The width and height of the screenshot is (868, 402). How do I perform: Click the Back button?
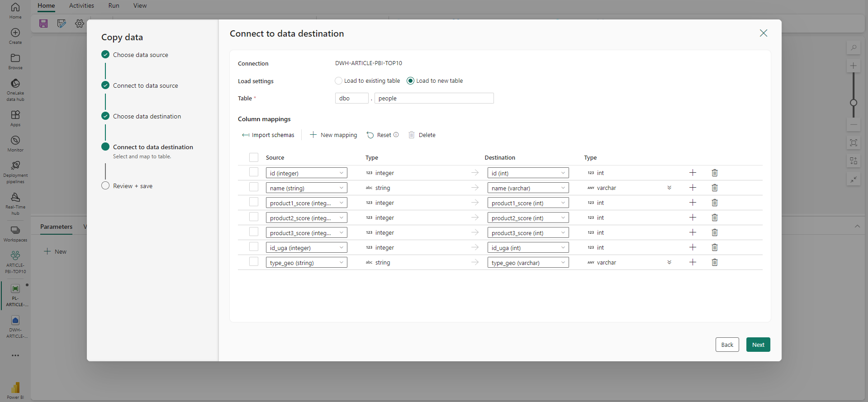click(727, 345)
